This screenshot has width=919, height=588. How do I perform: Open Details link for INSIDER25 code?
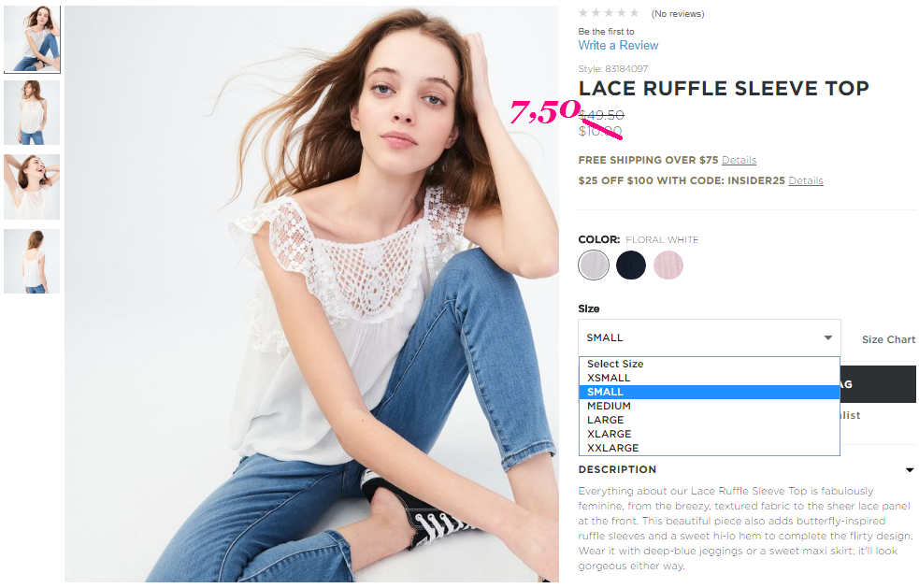point(806,180)
